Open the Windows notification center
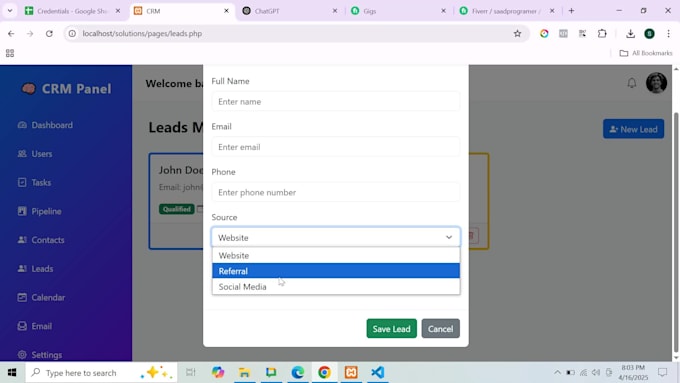 pos(662,373)
